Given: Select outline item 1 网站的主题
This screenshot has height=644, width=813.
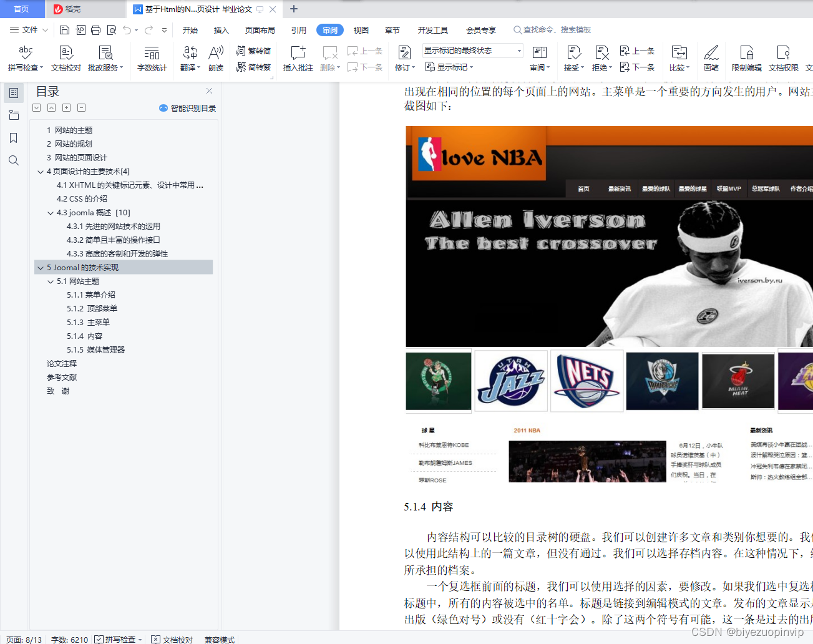Looking at the screenshot, I should (69, 130).
